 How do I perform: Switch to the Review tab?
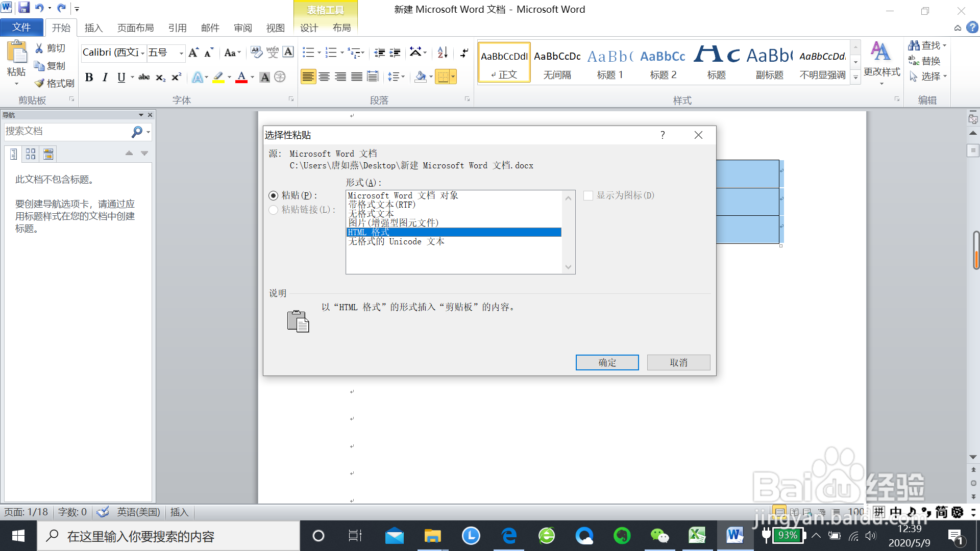click(243, 28)
